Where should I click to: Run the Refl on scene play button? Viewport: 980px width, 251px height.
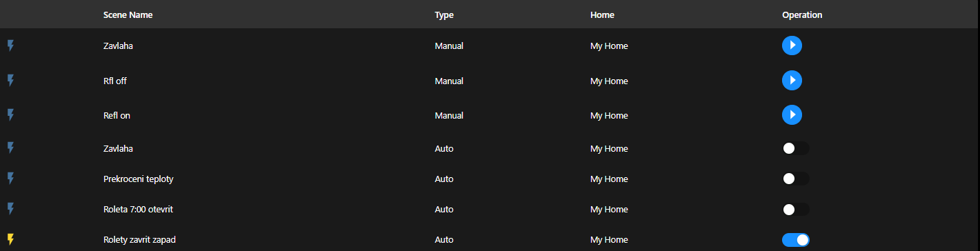tap(792, 115)
